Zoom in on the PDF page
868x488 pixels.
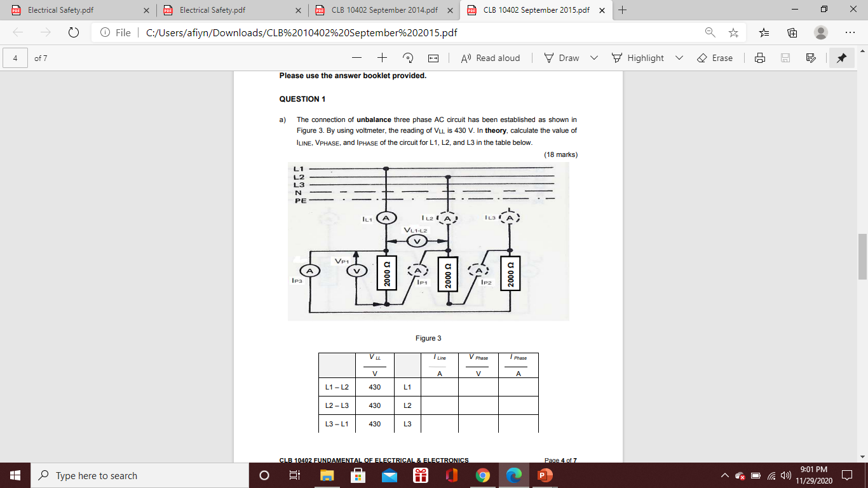381,58
